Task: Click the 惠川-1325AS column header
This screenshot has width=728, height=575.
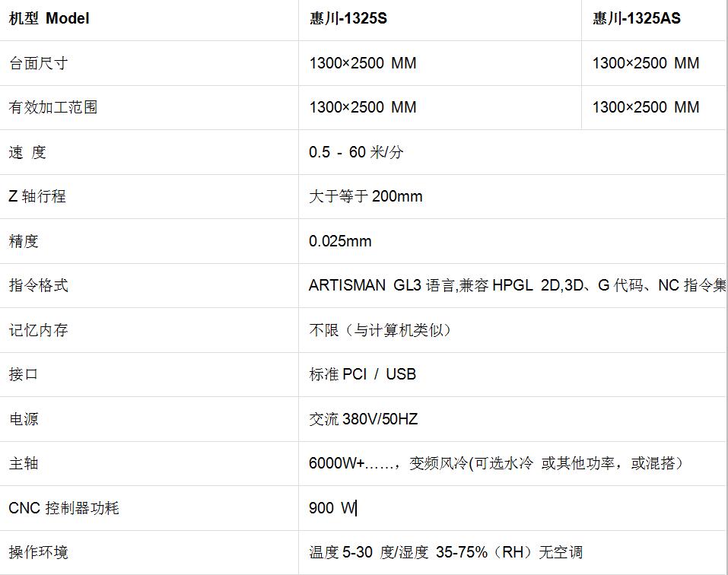Action: pyautogui.click(x=637, y=19)
